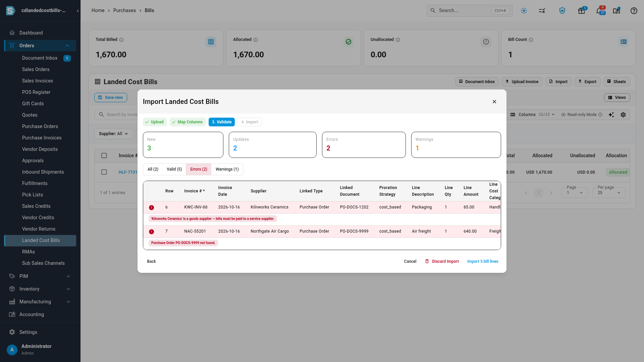Click the Bill Count info icon
The height and width of the screenshot is (362, 644).
[531, 40]
